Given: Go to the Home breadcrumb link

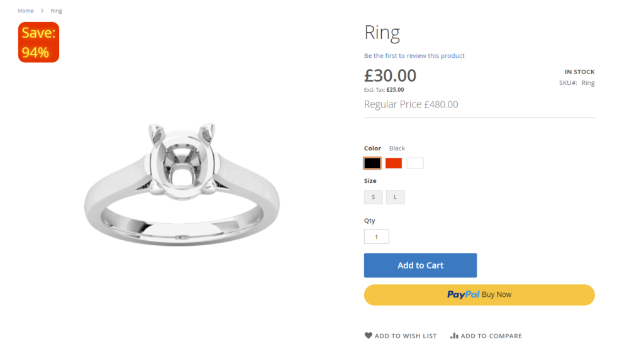Looking at the screenshot, I should click(x=26, y=11).
